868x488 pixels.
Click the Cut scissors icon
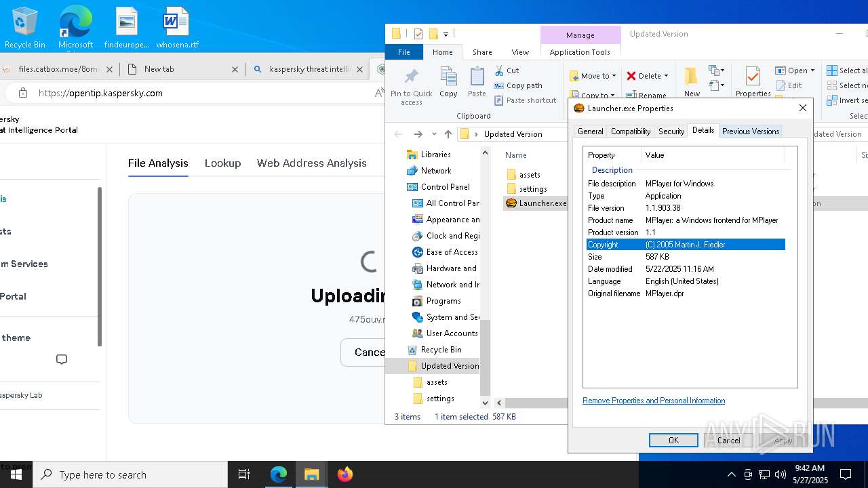(499, 70)
